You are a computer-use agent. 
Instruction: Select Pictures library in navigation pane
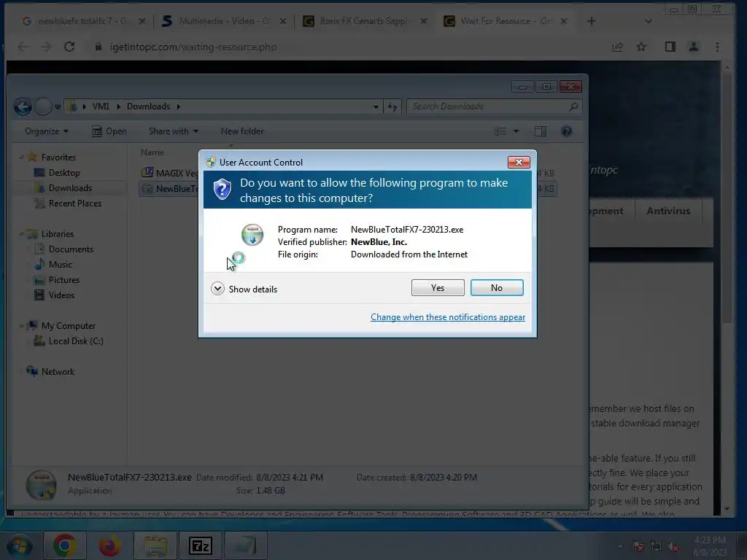point(64,280)
